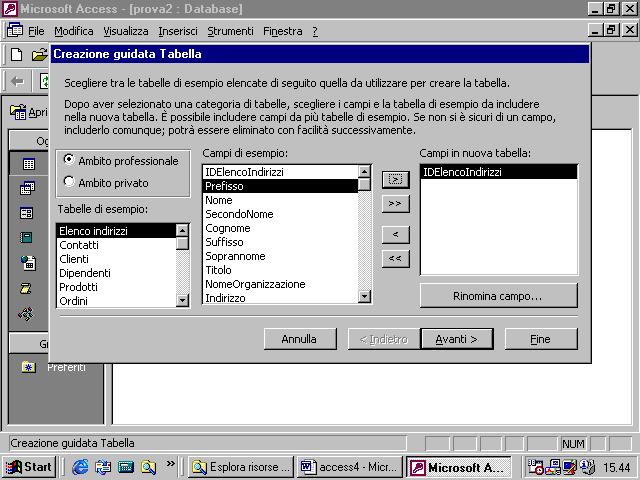Viewport: 640px width, 480px height.
Task: Switch to Esplora risorse taskbar button
Action: click(x=241, y=467)
